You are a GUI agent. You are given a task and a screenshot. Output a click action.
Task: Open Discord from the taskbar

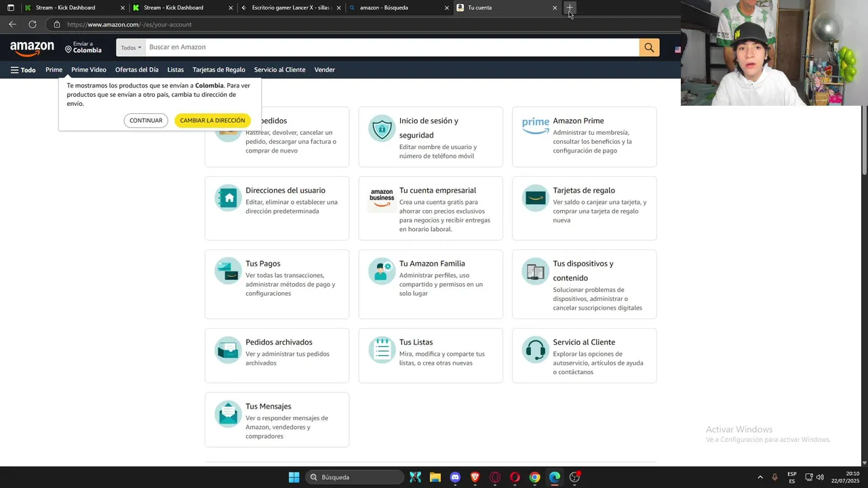coord(455,477)
